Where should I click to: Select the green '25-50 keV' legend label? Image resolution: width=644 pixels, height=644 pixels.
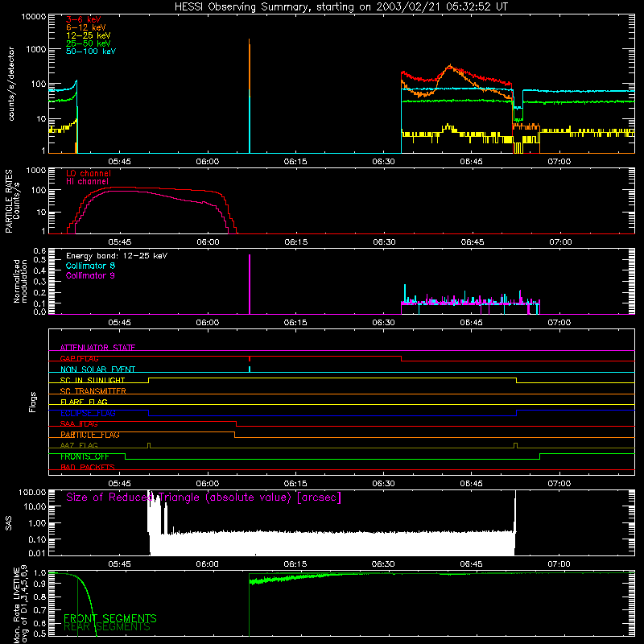coord(89,43)
